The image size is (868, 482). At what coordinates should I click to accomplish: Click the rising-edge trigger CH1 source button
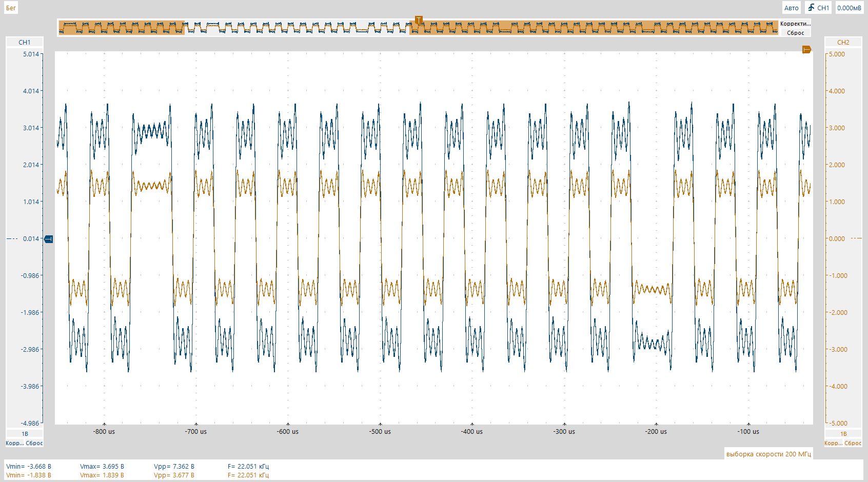pyautogui.click(x=818, y=8)
